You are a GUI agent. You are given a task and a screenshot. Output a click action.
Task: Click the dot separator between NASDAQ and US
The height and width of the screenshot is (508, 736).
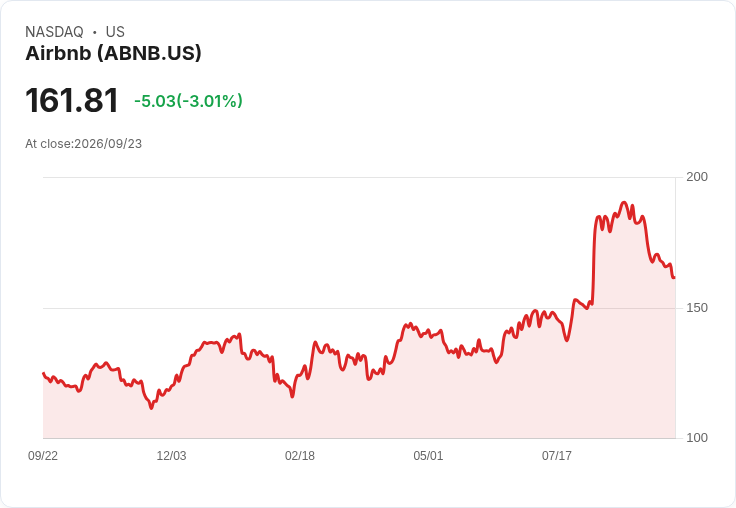[94, 32]
